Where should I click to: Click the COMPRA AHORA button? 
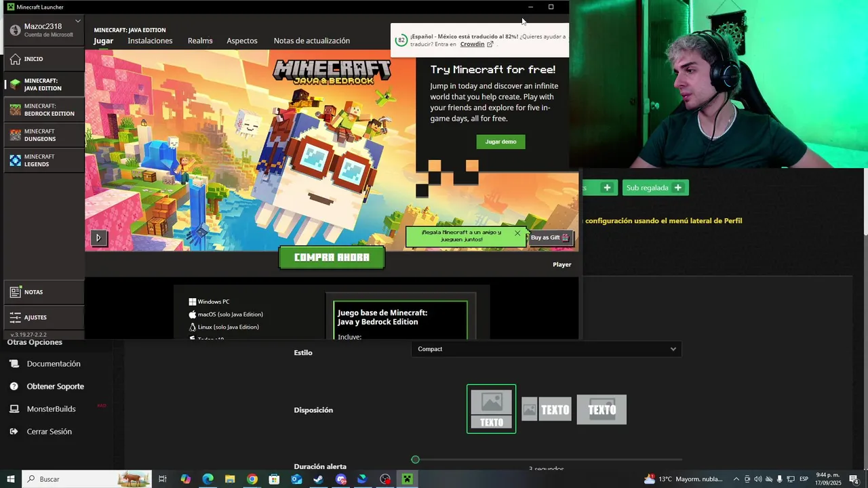click(x=332, y=258)
